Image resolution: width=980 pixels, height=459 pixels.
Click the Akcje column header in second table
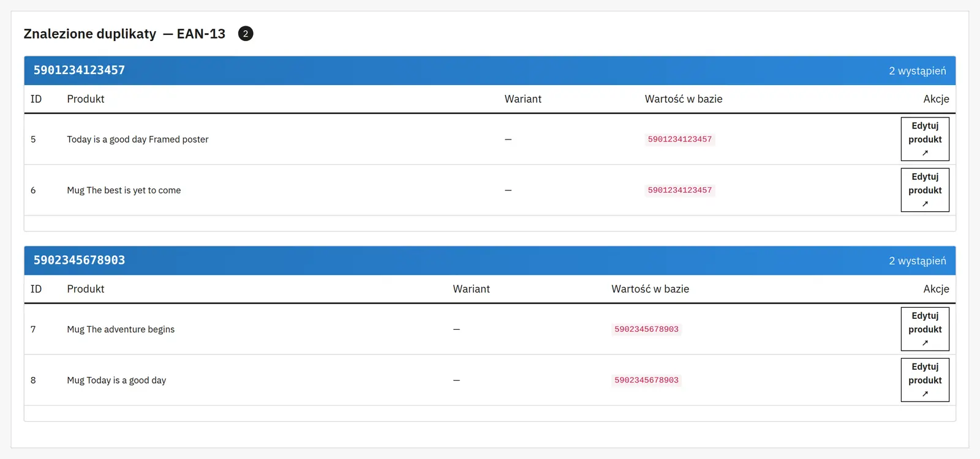936,289
